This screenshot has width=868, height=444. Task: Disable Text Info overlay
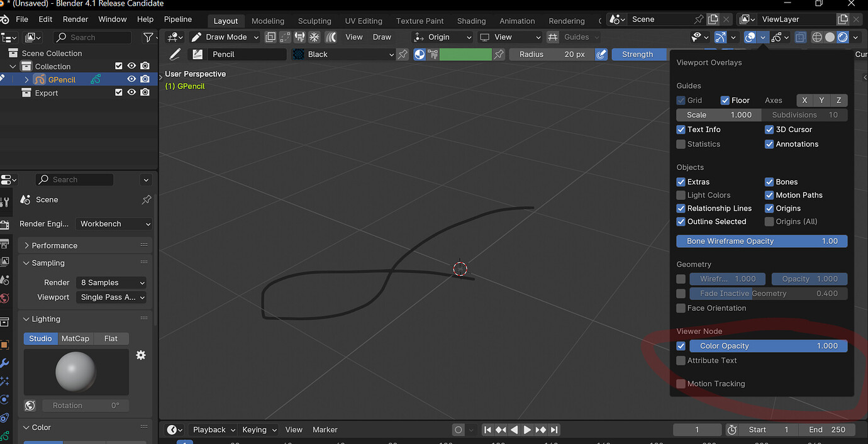click(x=681, y=130)
